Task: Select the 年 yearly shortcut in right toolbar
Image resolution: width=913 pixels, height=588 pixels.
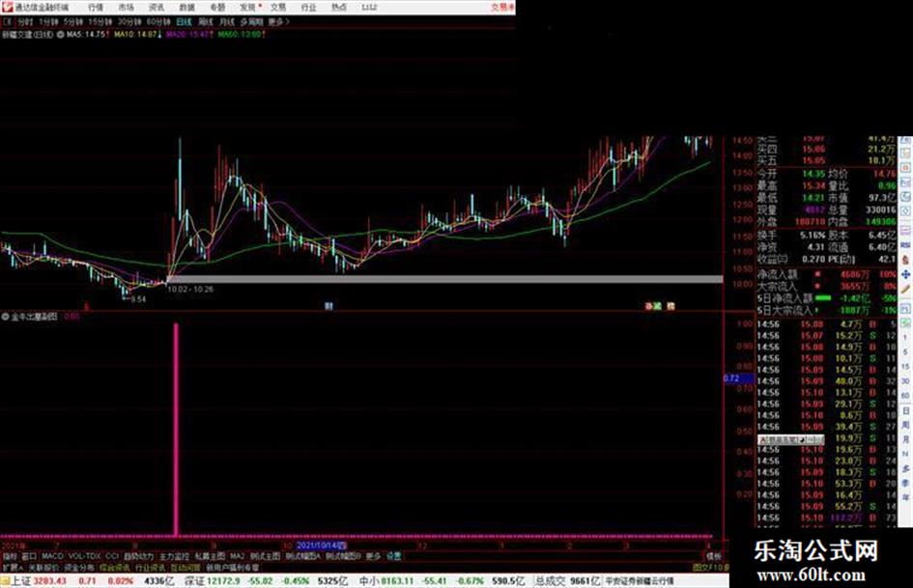Action: [x=905, y=498]
